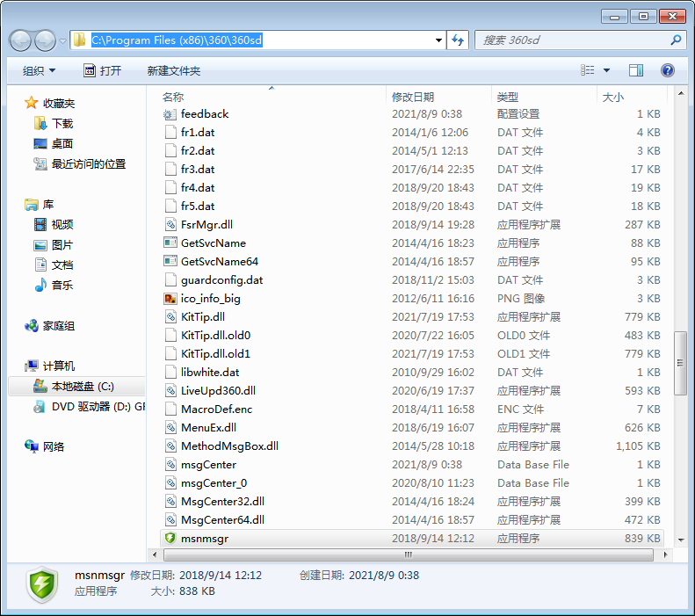Click the magnifier search icon
Screen dimensions: 695x616
[676, 40]
